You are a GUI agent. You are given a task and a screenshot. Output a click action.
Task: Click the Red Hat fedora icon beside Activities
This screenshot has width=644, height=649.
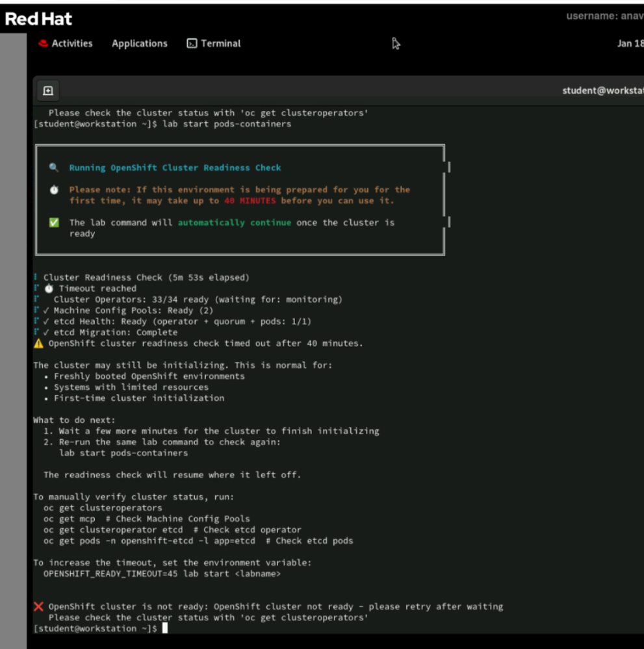(x=44, y=44)
